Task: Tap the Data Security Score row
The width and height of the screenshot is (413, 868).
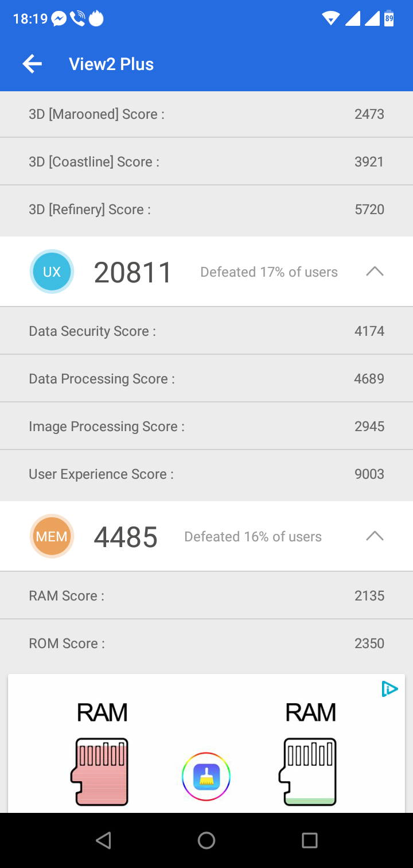Action: pyautogui.click(x=206, y=331)
